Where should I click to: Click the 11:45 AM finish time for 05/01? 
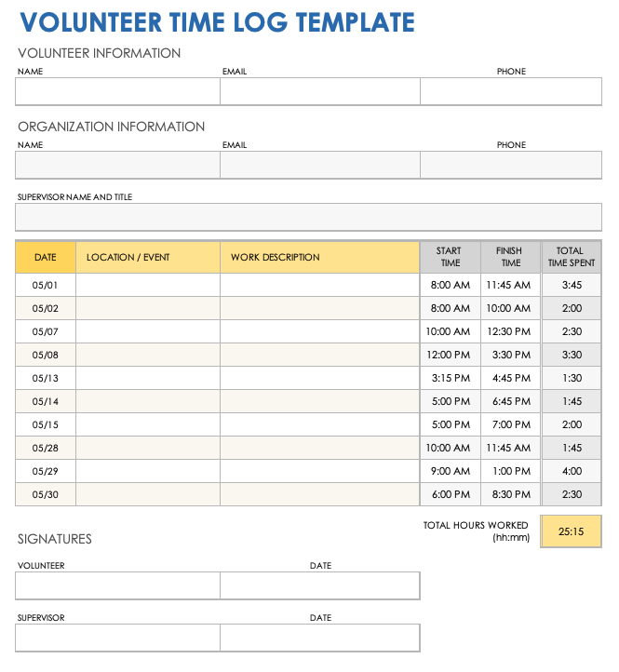click(510, 285)
